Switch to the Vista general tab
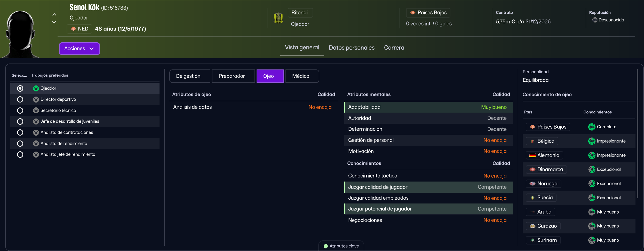 (302, 48)
